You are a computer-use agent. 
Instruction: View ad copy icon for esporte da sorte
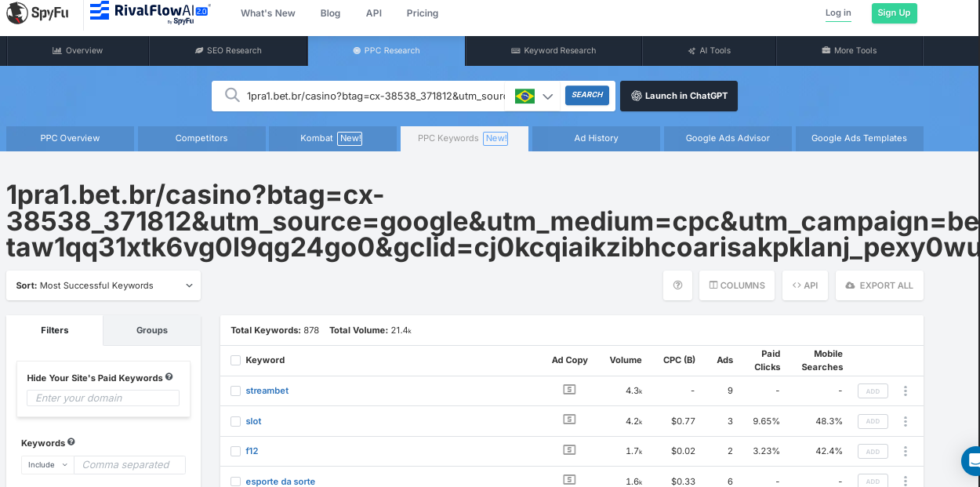point(569,480)
